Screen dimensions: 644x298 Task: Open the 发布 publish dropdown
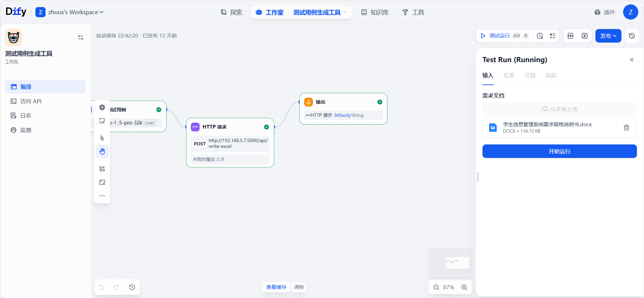(x=608, y=36)
